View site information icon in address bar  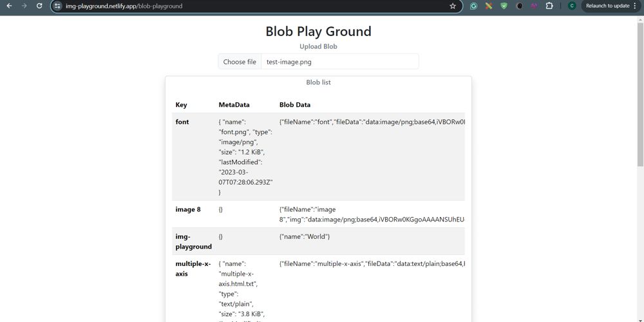57,6
